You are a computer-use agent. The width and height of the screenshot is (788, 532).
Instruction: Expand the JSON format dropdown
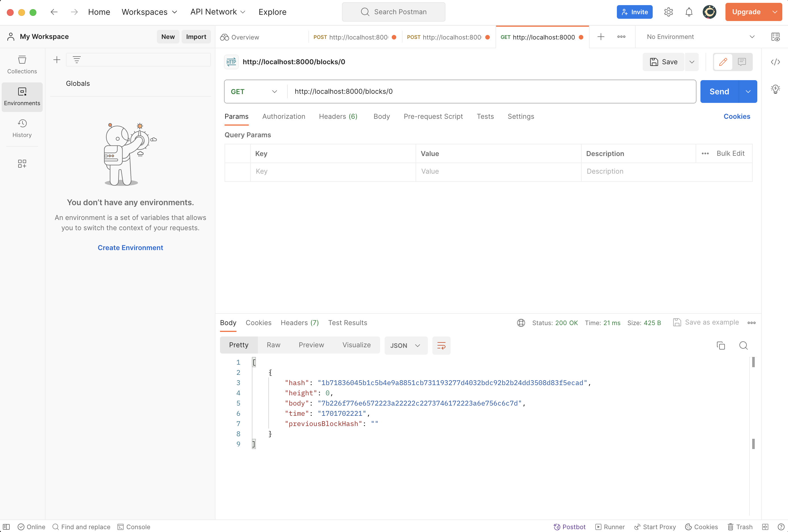pos(406,345)
